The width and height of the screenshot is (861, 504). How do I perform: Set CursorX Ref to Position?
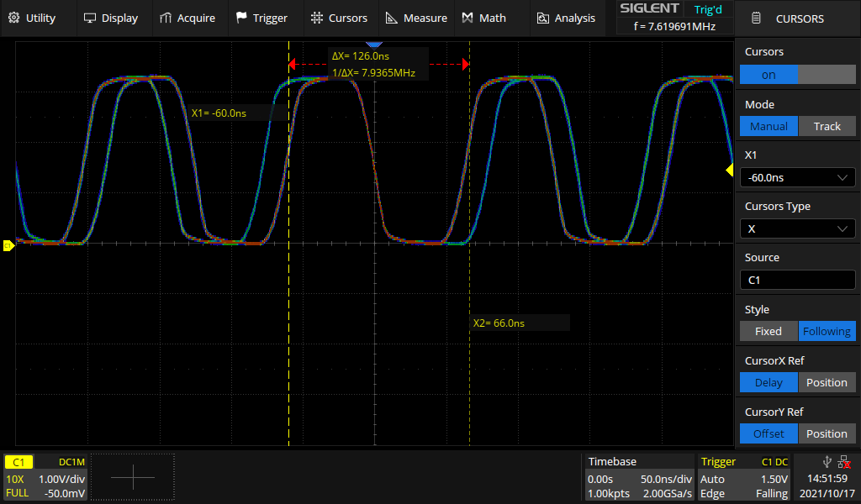click(x=827, y=382)
